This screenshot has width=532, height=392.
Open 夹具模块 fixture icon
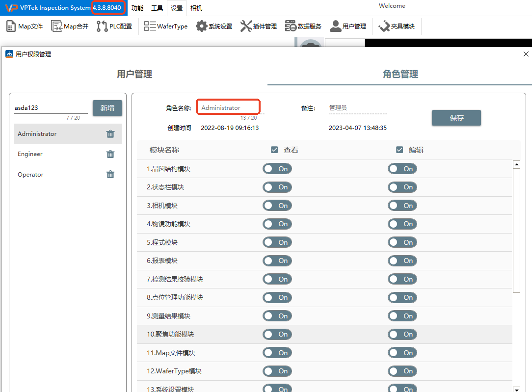pos(384,26)
